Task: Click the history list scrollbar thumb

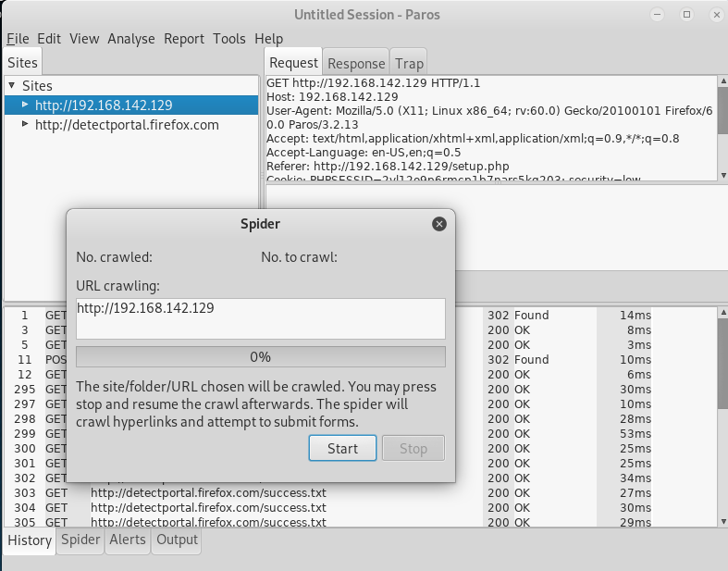Action: click(722, 364)
